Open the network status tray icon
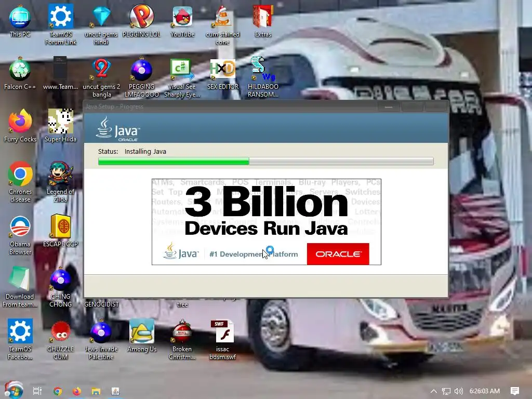 446,391
